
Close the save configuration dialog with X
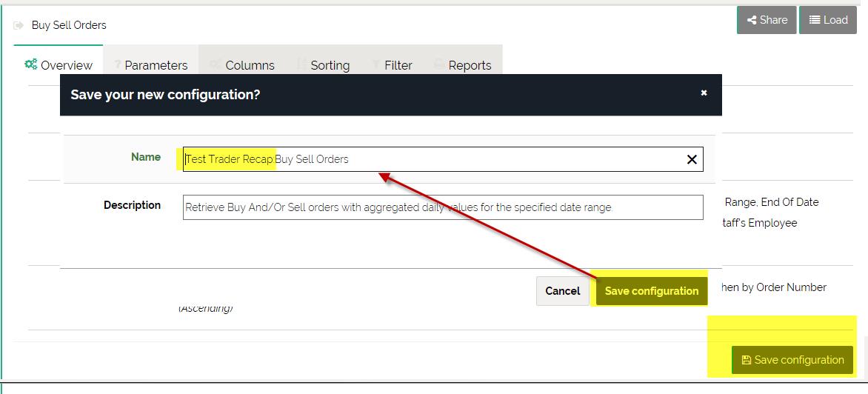click(704, 93)
